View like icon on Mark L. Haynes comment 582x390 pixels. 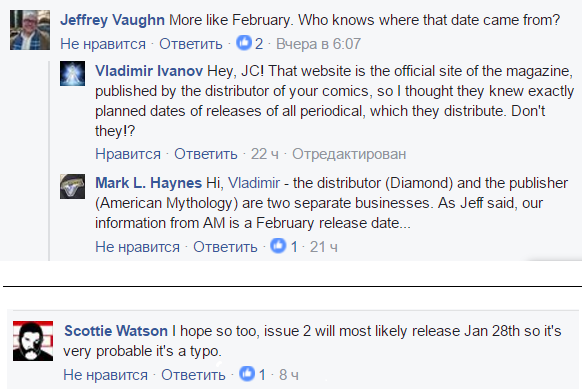point(278,246)
